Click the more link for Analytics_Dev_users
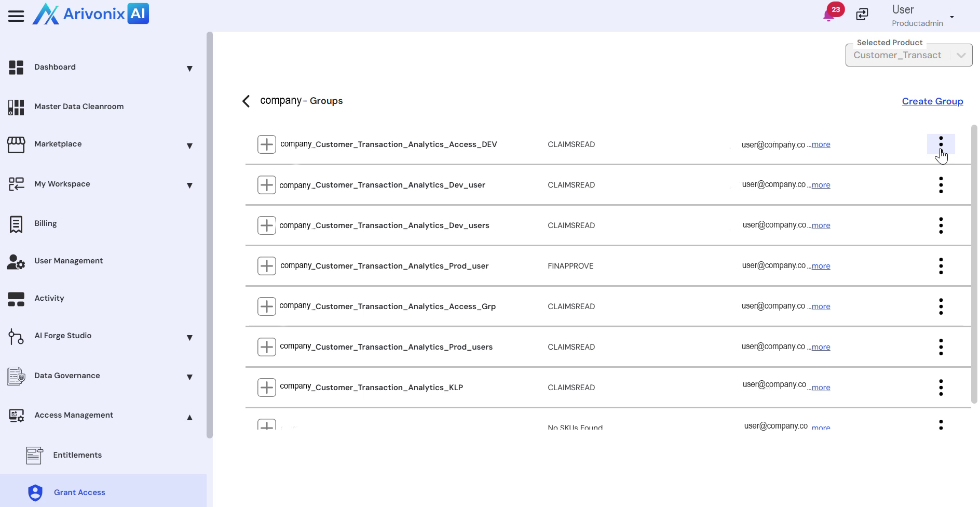Viewport: 980px width, 507px height. pos(821,225)
